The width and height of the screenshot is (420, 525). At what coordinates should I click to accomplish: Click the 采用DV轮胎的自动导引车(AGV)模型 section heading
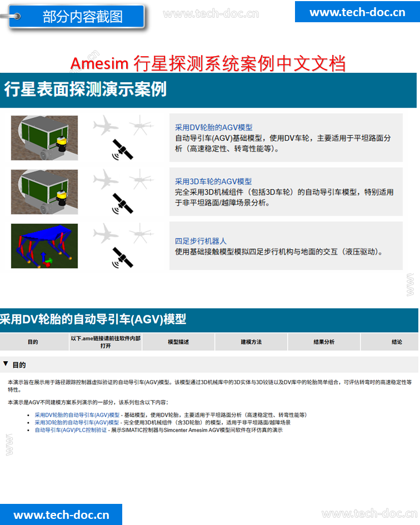pyautogui.click(x=93, y=319)
